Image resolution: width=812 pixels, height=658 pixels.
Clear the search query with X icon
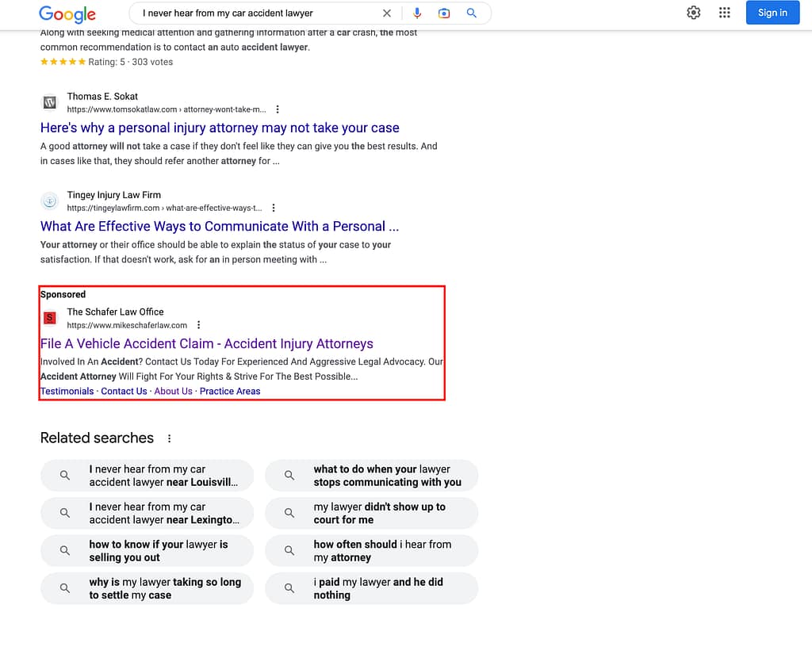coord(387,13)
